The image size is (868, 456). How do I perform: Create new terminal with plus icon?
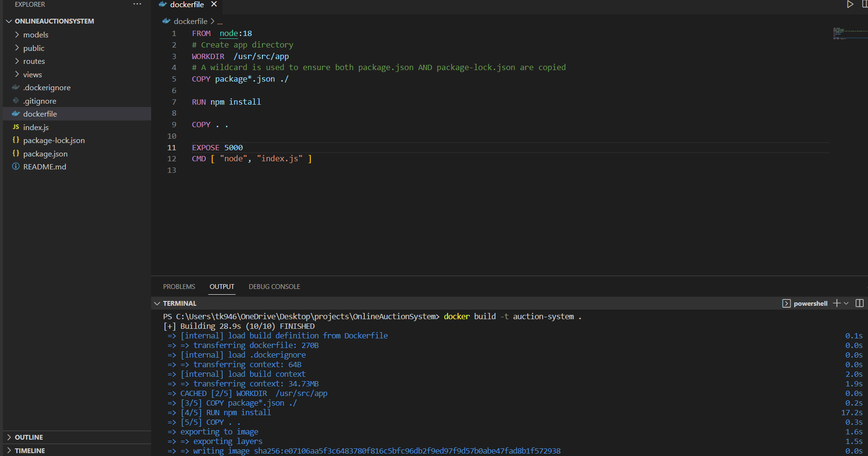pos(837,303)
